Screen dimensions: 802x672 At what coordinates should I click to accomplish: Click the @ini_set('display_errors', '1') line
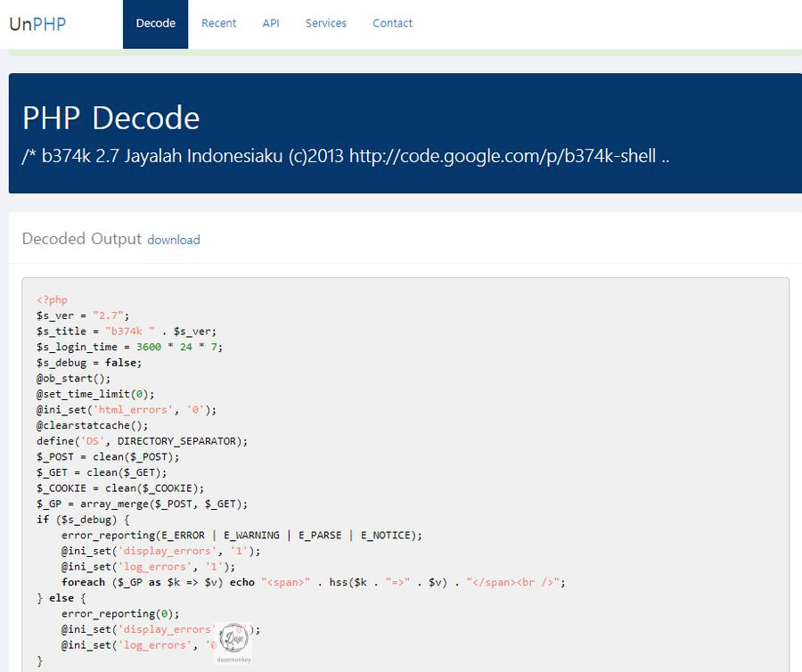point(161,552)
